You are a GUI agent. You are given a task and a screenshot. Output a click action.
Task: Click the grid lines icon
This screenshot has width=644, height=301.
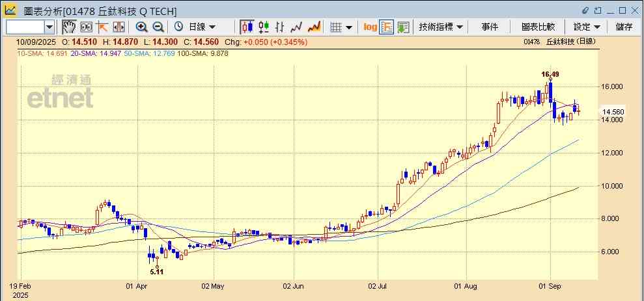coord(337,27)
